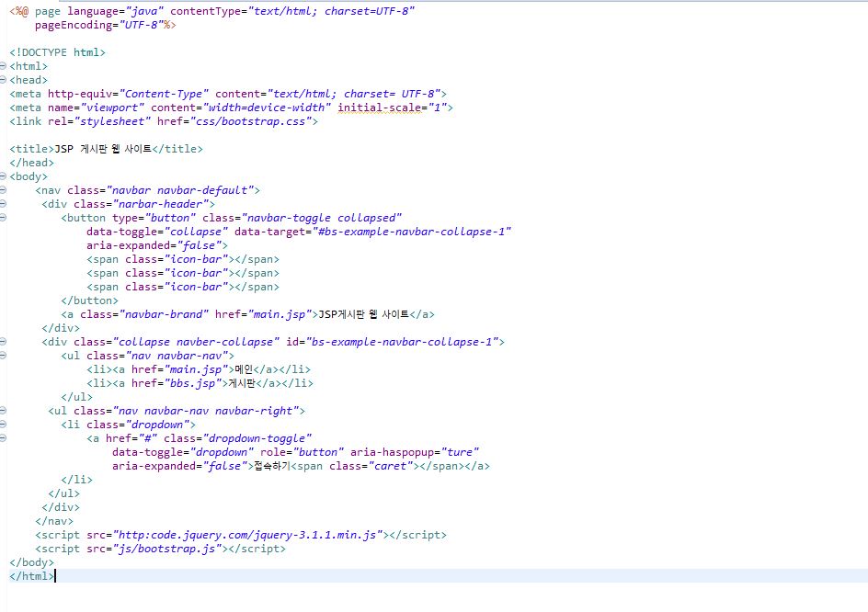Click the "dropdown-toggle" class value
This screenshot has width=868, height=612.
pyautogui.click(x=257, y=438)
